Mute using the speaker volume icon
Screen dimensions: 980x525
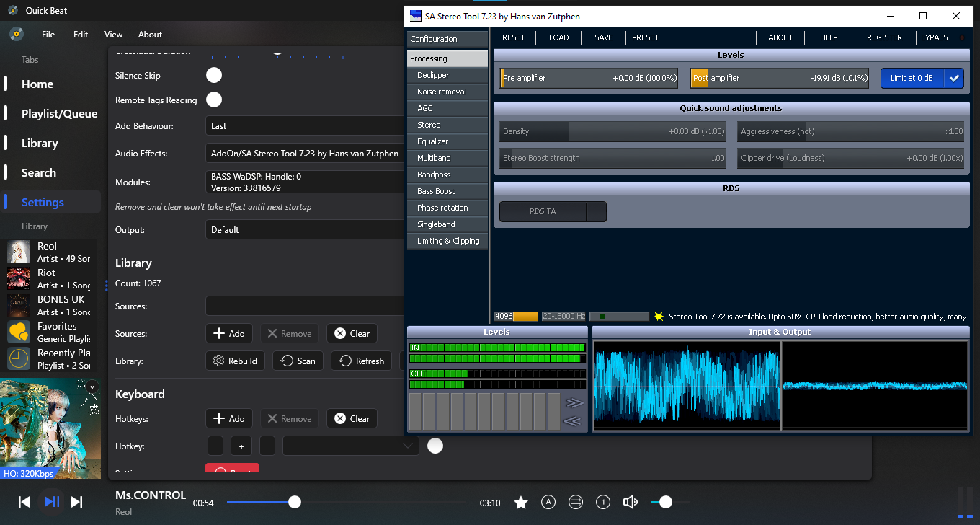[x=631, y=503]
